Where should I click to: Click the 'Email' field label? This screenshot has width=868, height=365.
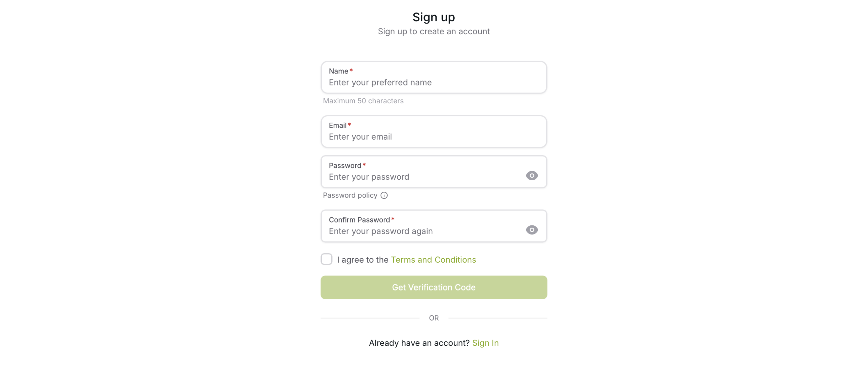[337, 125]
